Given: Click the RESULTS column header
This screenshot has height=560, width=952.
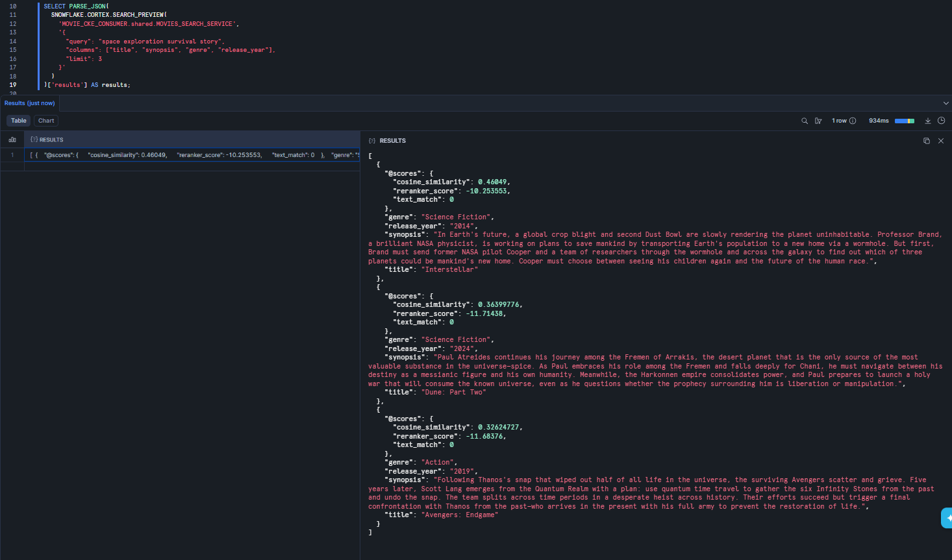Looking at the screenshot, I should [x=192, y=140].
